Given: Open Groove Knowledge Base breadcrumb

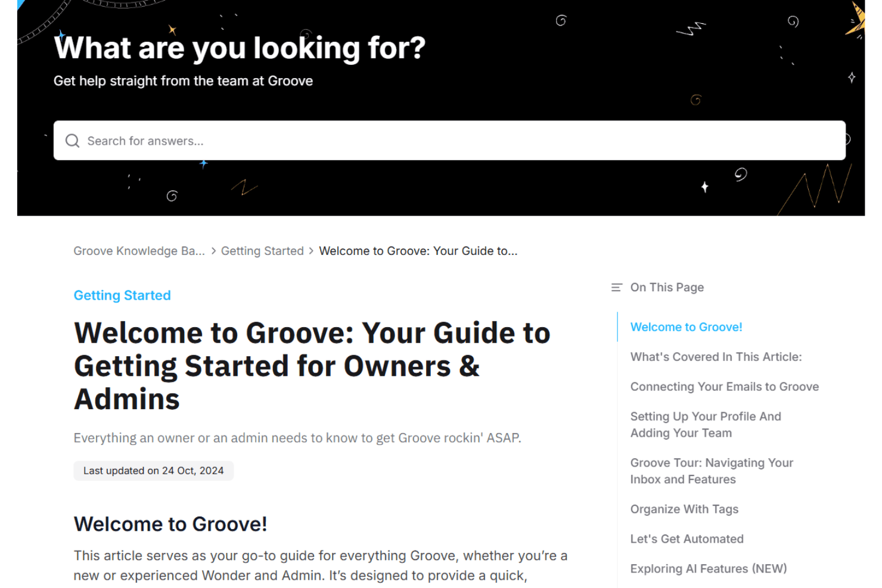Looking at the screenshot, I should coord(139,251).
